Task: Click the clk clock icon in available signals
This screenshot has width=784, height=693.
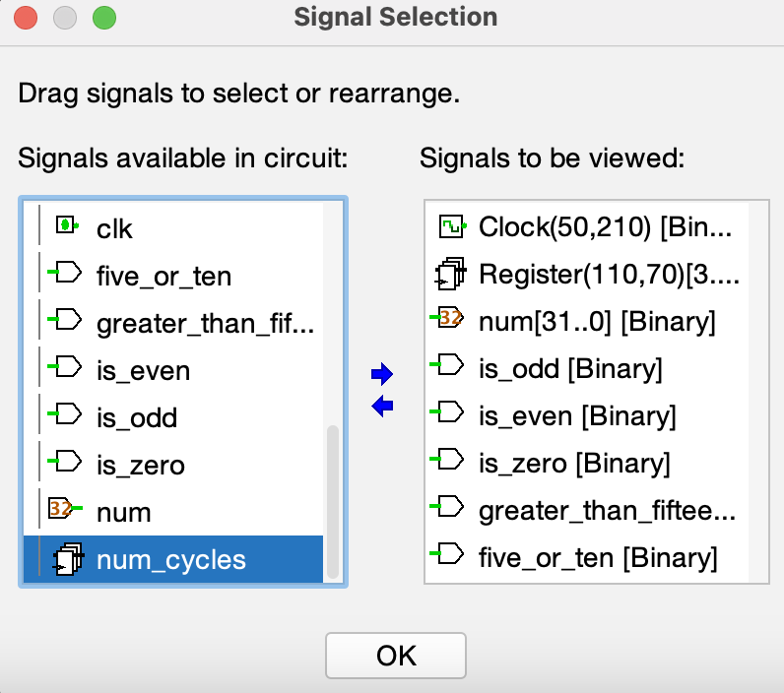Action: click(66, 226)
